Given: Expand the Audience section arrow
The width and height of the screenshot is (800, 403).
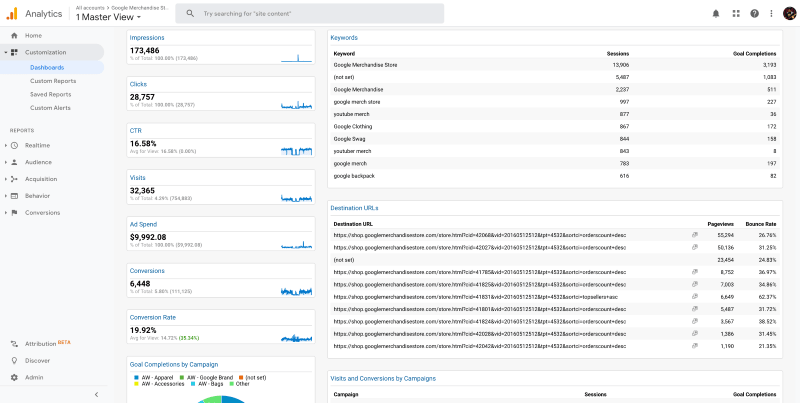Looking at the screenshot, I should click(5, 162).
